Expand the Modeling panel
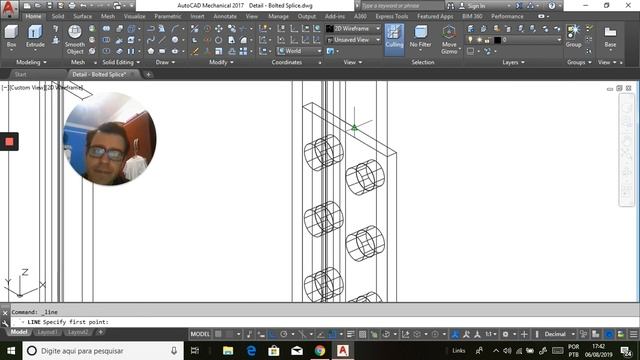This screenshot has height=360, width=640. tap(31, 62)
